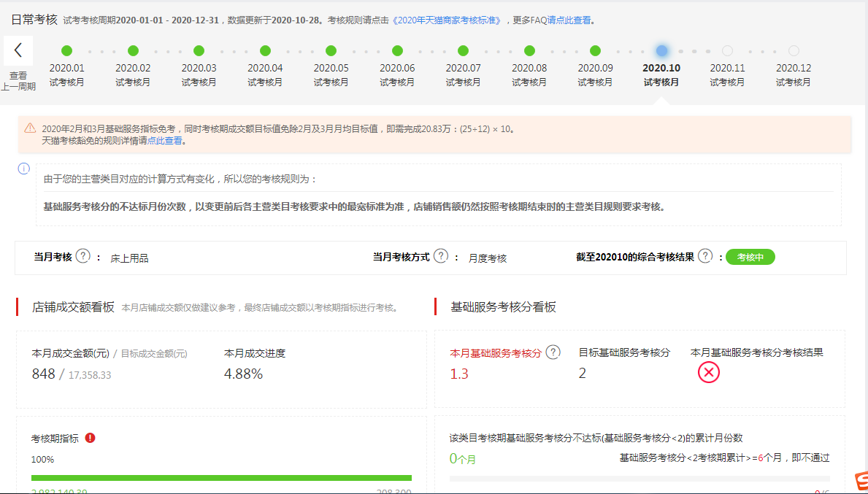Screen dimensions: 868x494
Task: Click the 基础服务考核分看板 heading
Action: click(503, 307)
